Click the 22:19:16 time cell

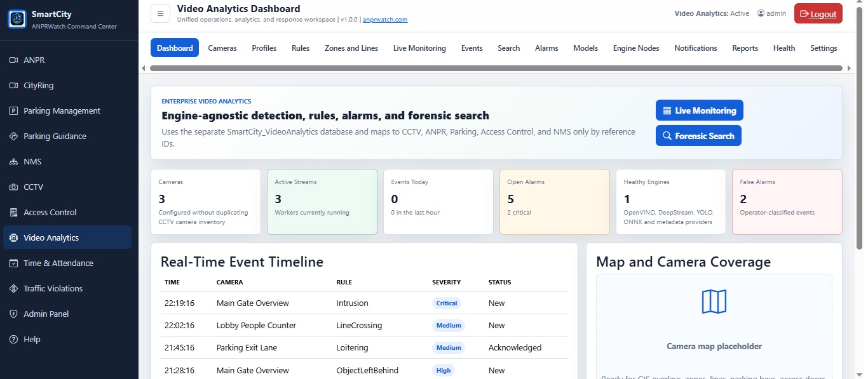pos(179,303)
